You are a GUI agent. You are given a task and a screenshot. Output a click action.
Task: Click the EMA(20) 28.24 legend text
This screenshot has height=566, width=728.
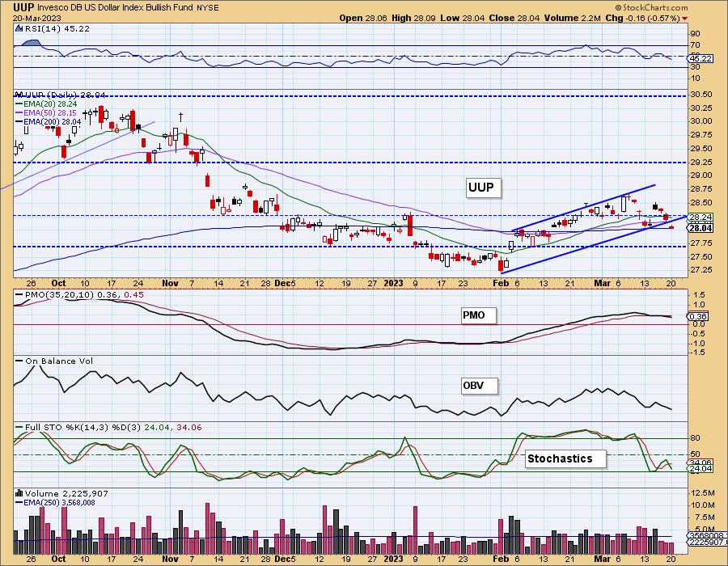[50, 104]
